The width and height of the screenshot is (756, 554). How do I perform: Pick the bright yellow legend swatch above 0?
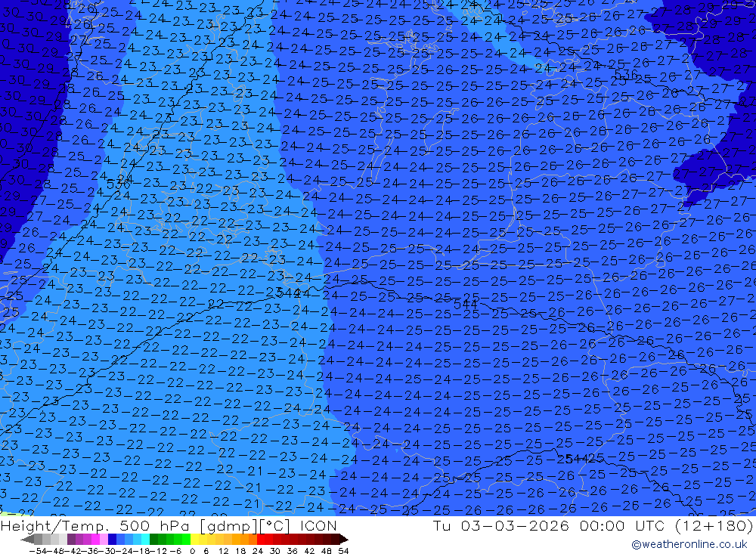tap(194, 540)
